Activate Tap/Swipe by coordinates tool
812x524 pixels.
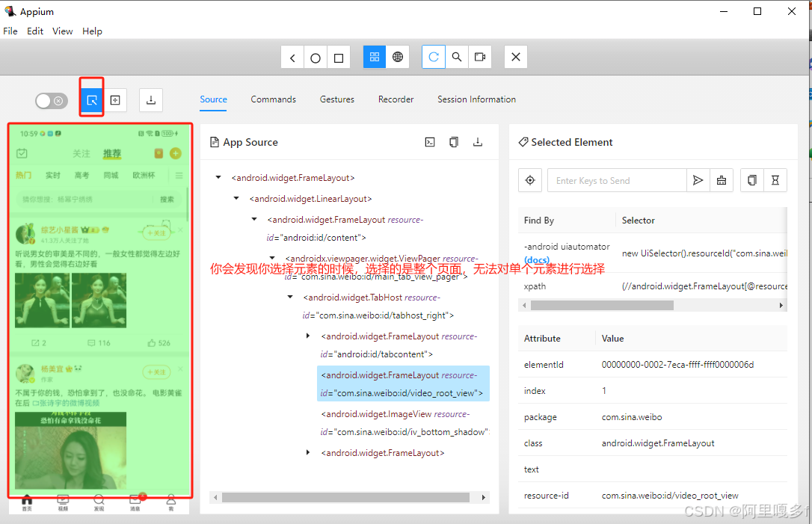[115, 100]
